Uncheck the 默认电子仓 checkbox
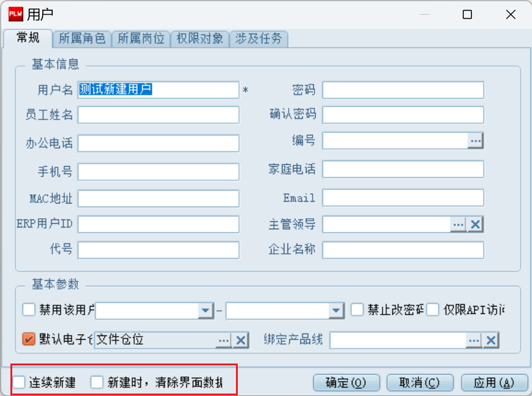 [x=29, y=338]
